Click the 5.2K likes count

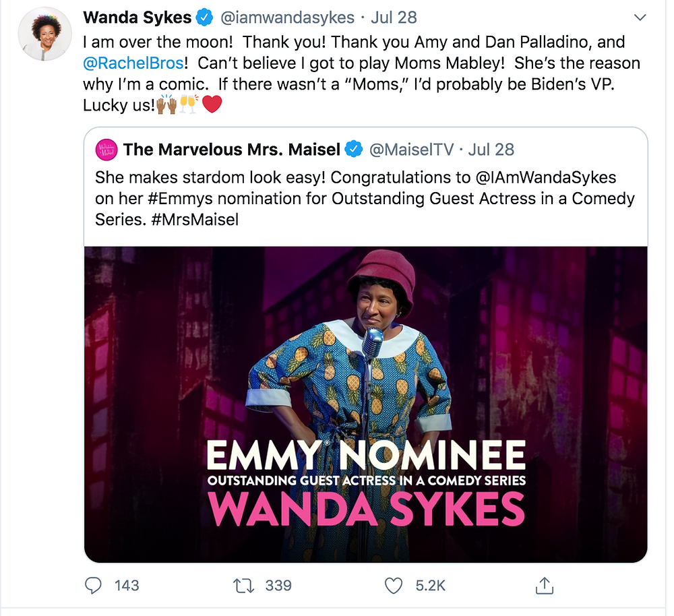point(430,586)
